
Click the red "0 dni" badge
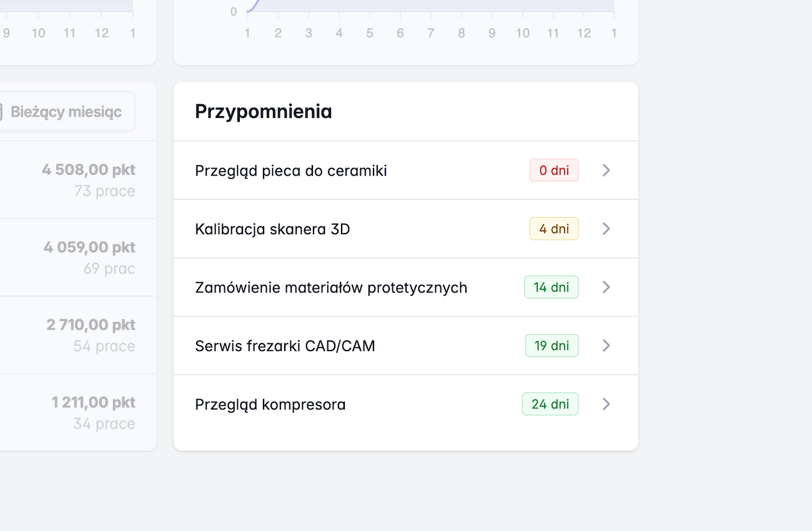[x=553, y=170]
